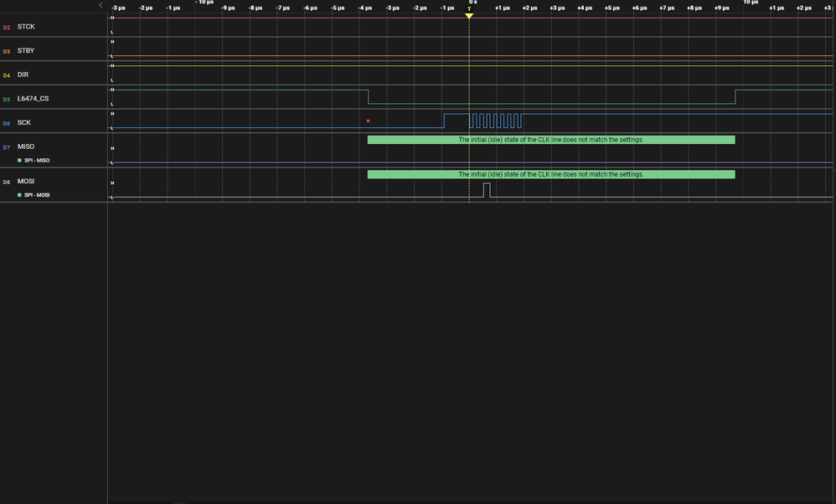Click the green CLK idle warning on MOSI row

[x=551, y=174]
